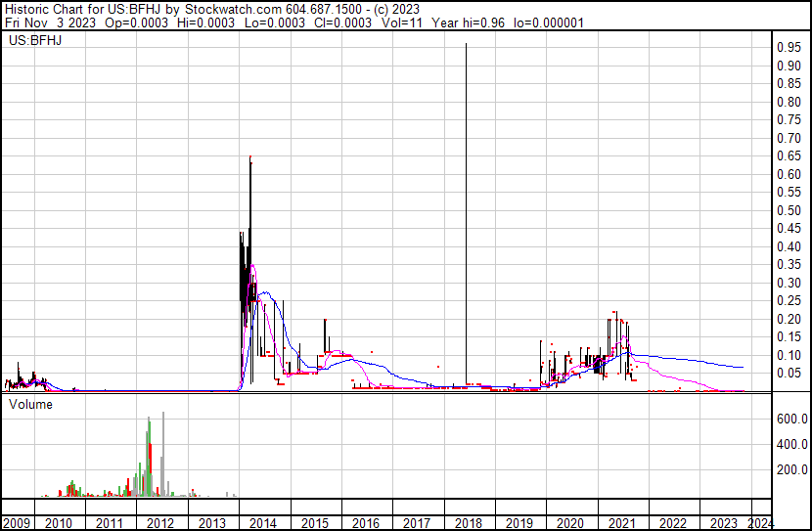Image resolution: width=812 pixels, height=531 pixels.
Task: Click the 2016 label on the time axis
Action: tap(365, 522)
